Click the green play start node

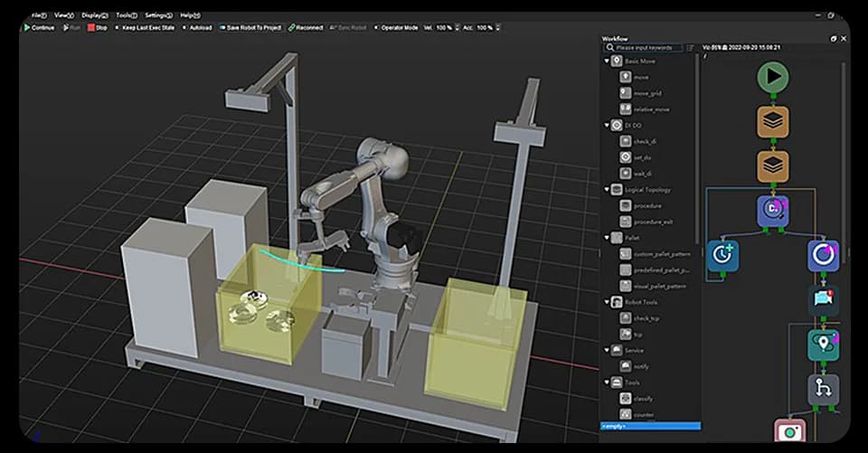(773, 77)
